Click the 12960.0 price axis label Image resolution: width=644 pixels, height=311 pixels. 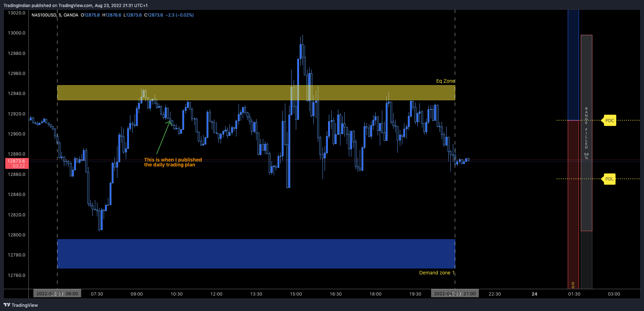click(x=17, y=74)
